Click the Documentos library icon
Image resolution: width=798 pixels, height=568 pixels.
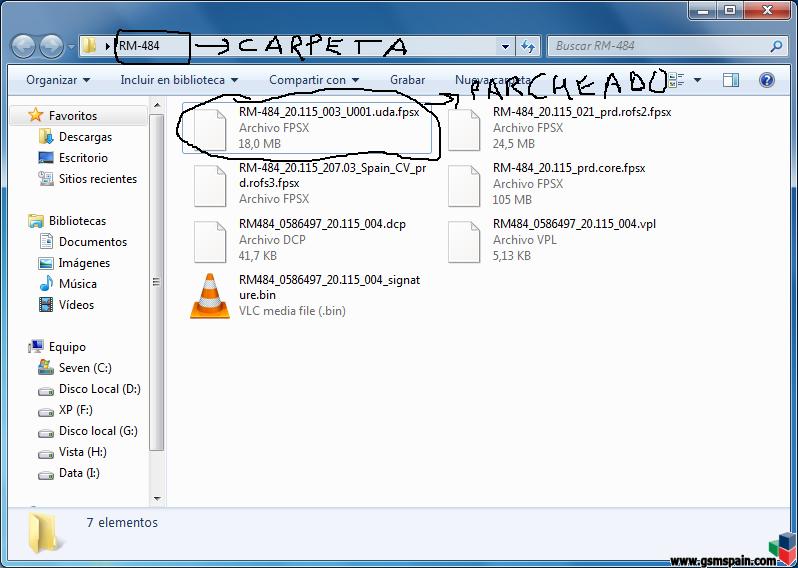pyautogui.click(x=46, y=241)
